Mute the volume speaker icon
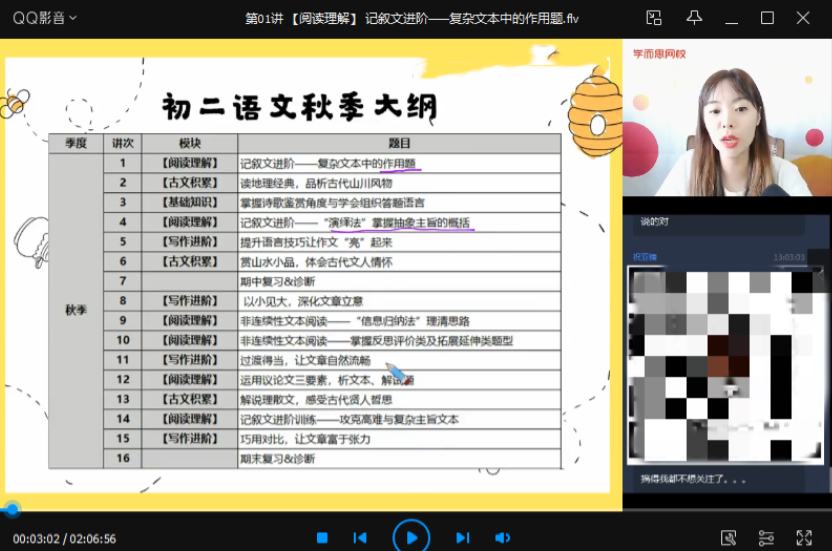Viewport: 832px width, 551px height. click(502, 538)
